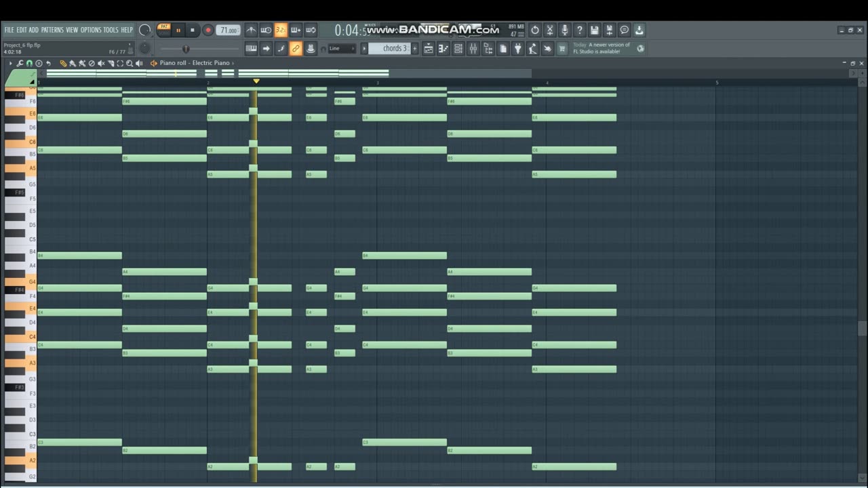Toggle the highlighted link icon
This screenshot has height=488, width=868.
pyautogui.click(x=296, y=48)
